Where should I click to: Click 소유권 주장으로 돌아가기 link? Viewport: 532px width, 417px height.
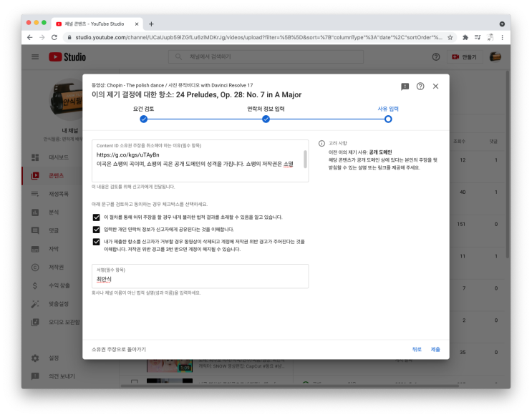(x=119, y=349)
